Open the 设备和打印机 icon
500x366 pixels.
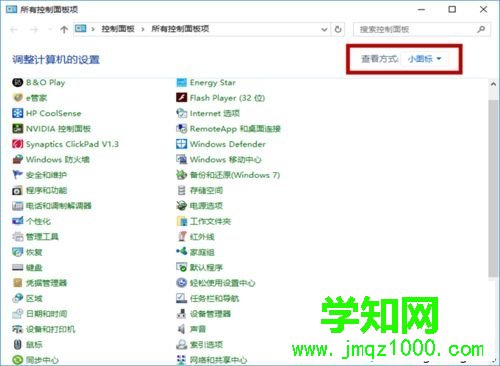pos(17,329)
